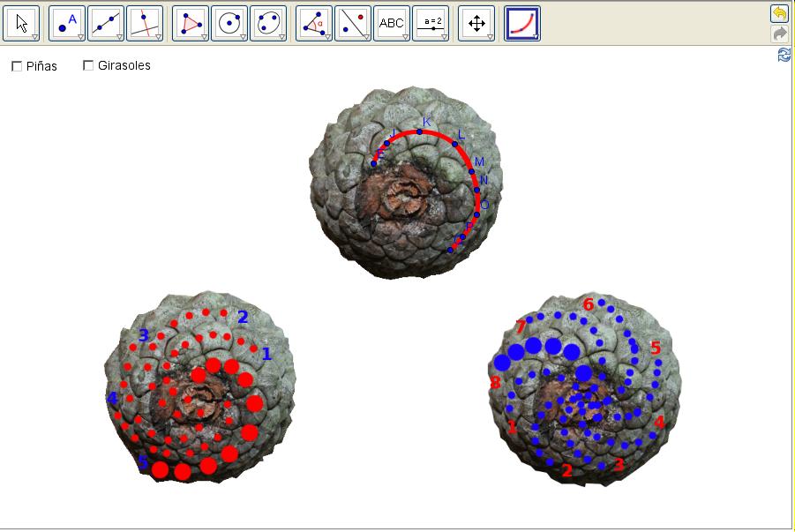Click the undo arrow button
This screenshot has width=795, height=532.
pos(779,13)
